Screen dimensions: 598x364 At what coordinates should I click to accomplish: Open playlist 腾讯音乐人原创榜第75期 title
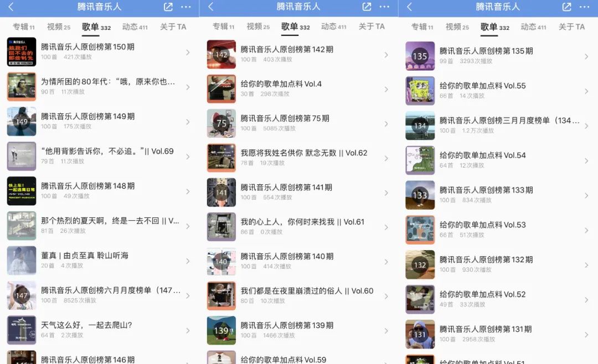[x=285, y=118]
